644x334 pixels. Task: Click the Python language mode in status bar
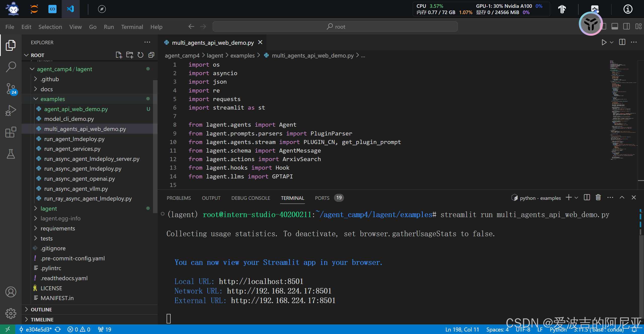[x=558, y=329]
